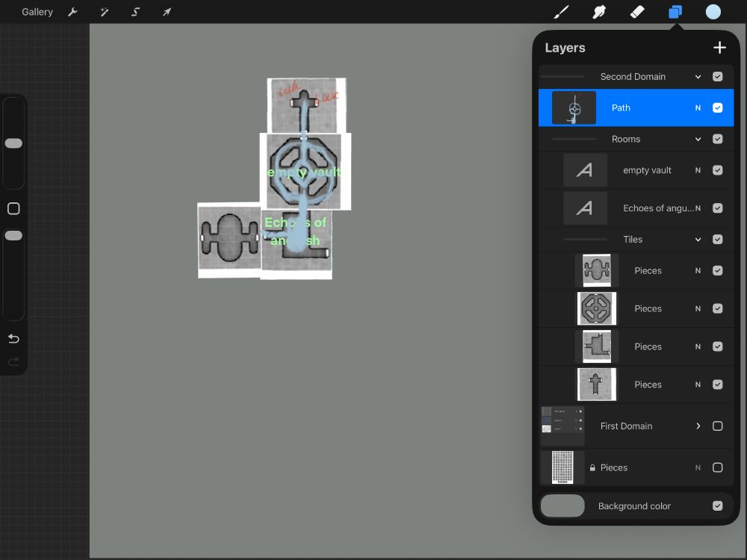Close the Layers panel via layers icon
This screenshot has width=747, height=560.
coord(675,12)
